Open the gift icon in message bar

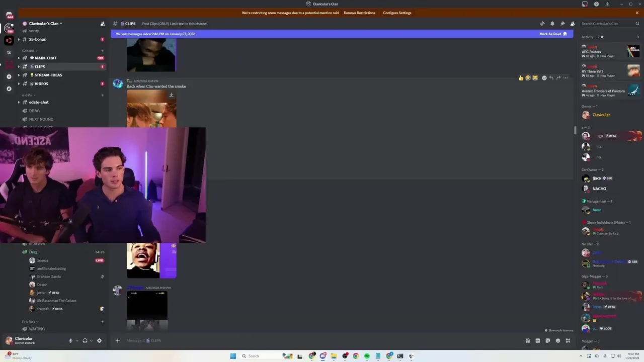(x=527, y=340)
